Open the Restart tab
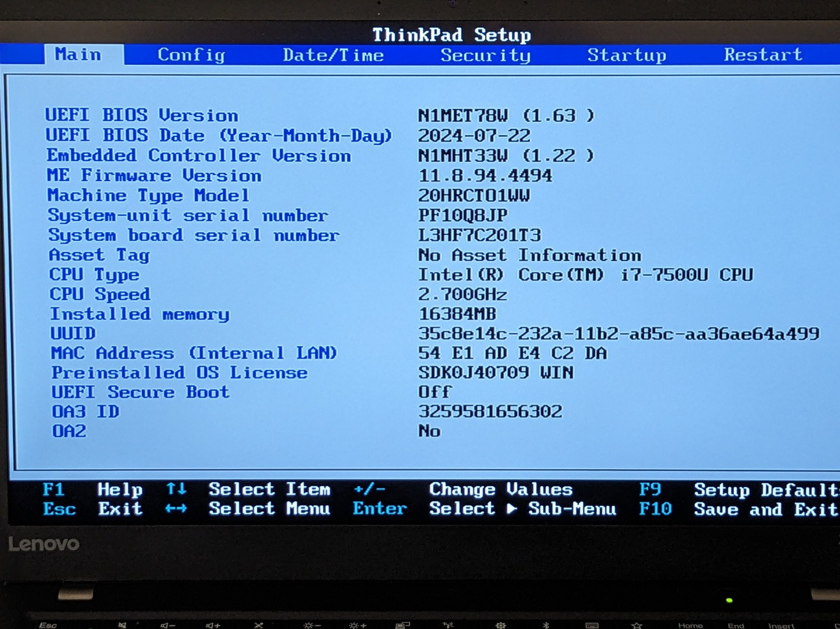Screen dimensions: 840x629 763,55
